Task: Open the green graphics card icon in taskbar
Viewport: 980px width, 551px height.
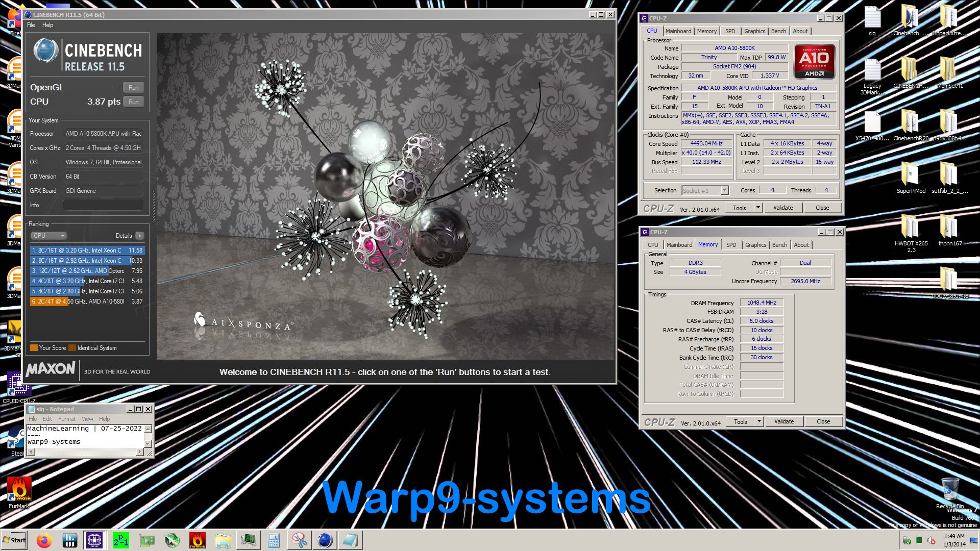Action: 146,540
